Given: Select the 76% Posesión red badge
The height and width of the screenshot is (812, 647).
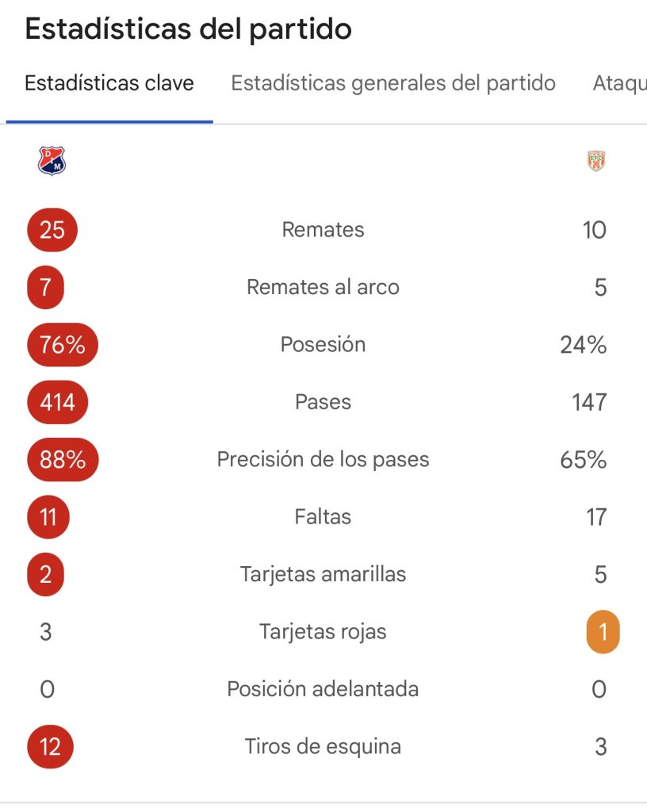Looking at the screenshot, I should (x=63, y=345).
